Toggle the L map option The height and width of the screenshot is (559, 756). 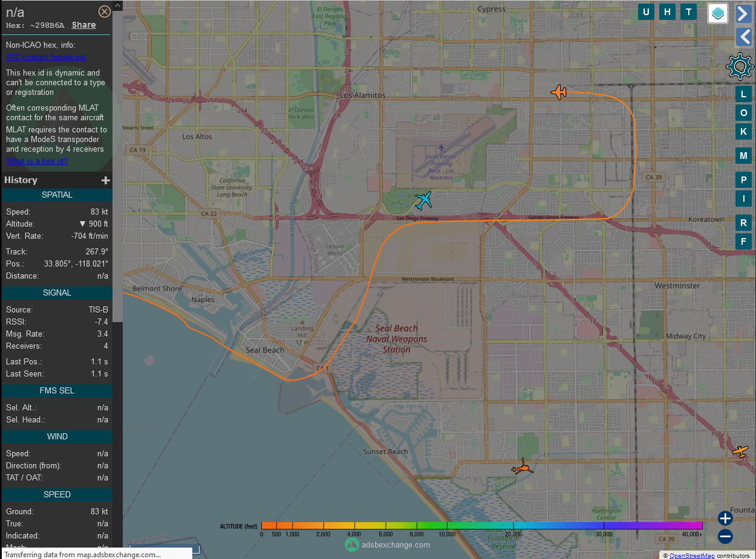point(744,94)
